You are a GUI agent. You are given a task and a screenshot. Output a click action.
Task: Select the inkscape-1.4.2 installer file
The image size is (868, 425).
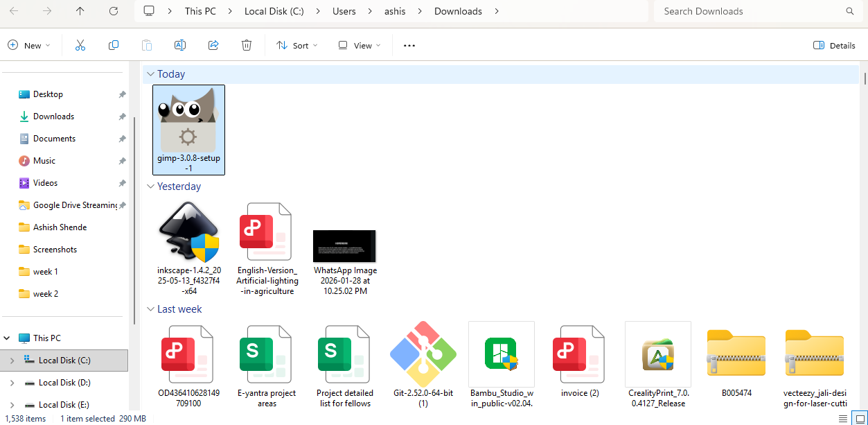pyautogui.click(x=188, y=249)
